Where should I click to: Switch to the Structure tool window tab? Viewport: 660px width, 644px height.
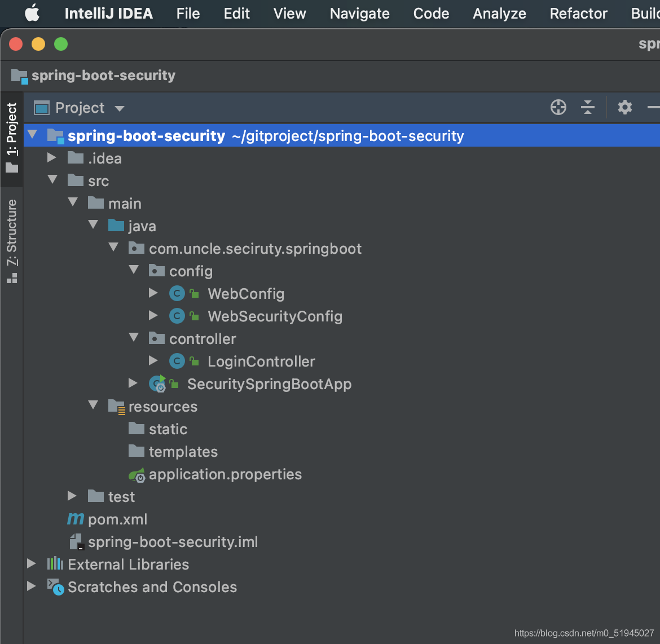point(12,241)
